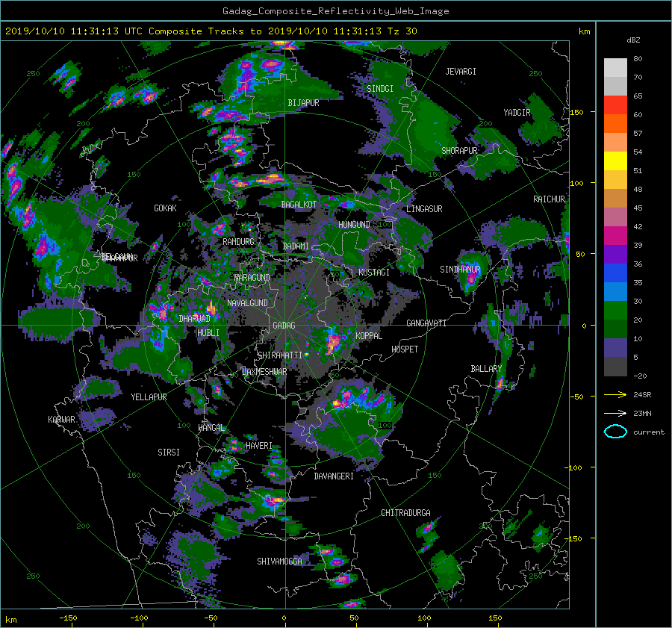Select the GANGAVATI label

[x=426, y=323]
